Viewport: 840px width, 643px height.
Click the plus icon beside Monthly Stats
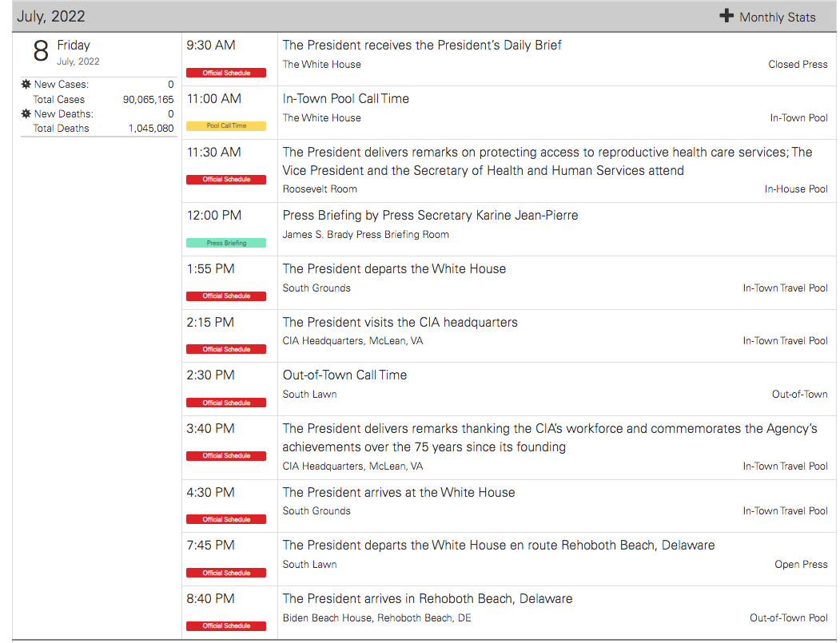click(726, 16)
